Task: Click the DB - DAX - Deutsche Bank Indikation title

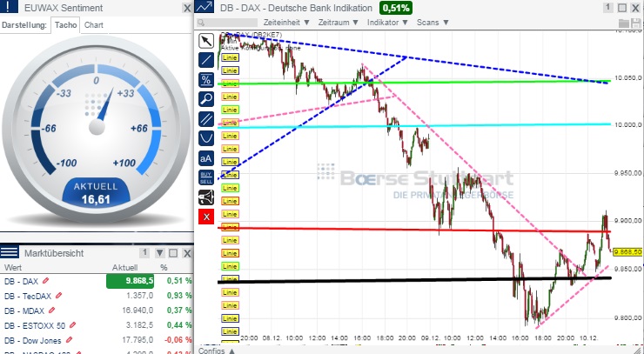Action: pyautogui.click(x=296, y=8)
